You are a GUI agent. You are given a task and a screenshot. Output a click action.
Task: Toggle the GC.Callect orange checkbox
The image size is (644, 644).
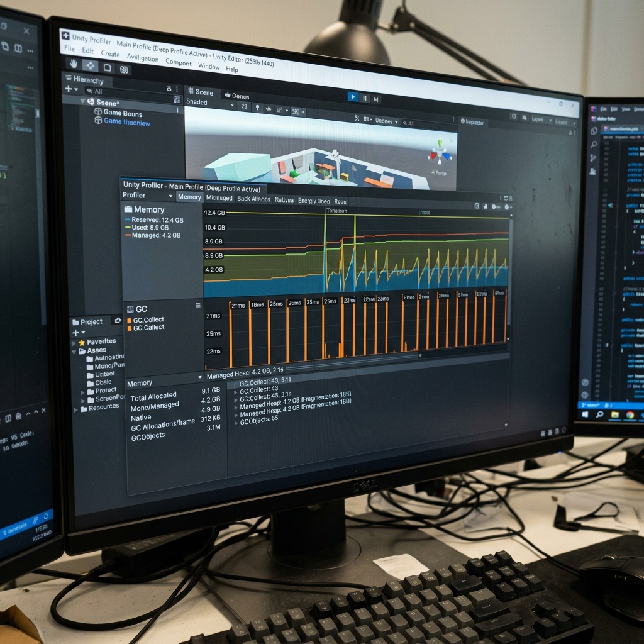click(x=130, y=328)
